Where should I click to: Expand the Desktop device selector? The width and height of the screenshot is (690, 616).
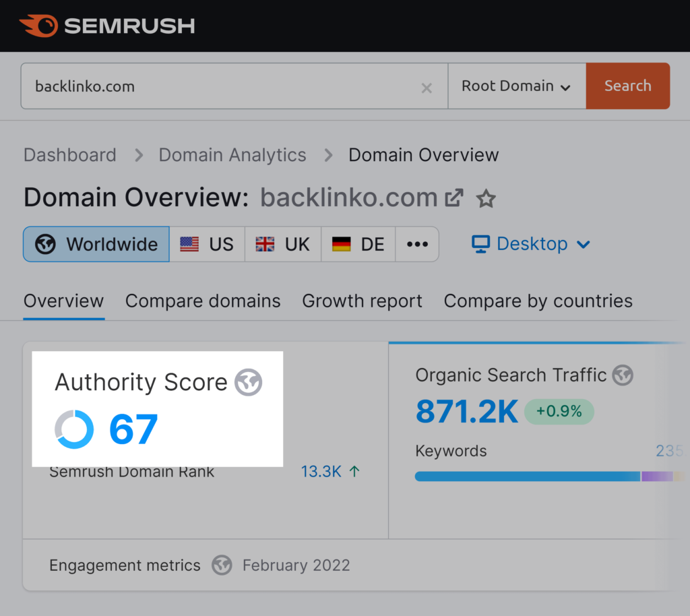click(584, 245)
